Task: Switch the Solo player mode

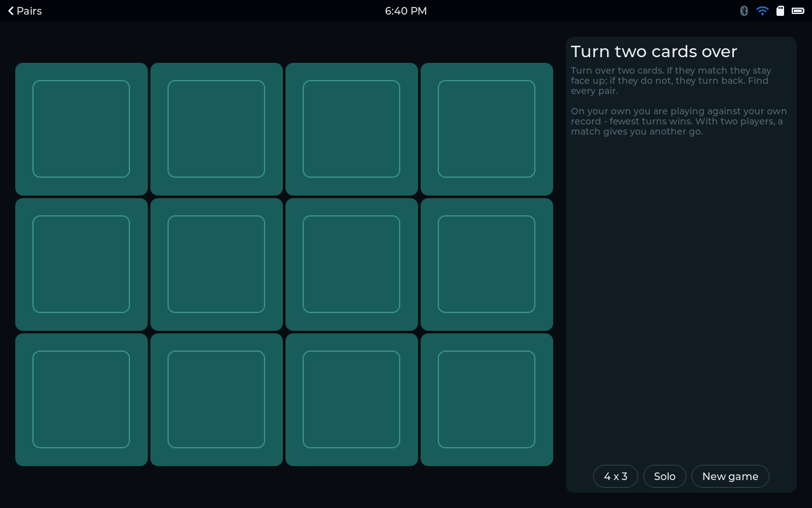Action: 665,476
